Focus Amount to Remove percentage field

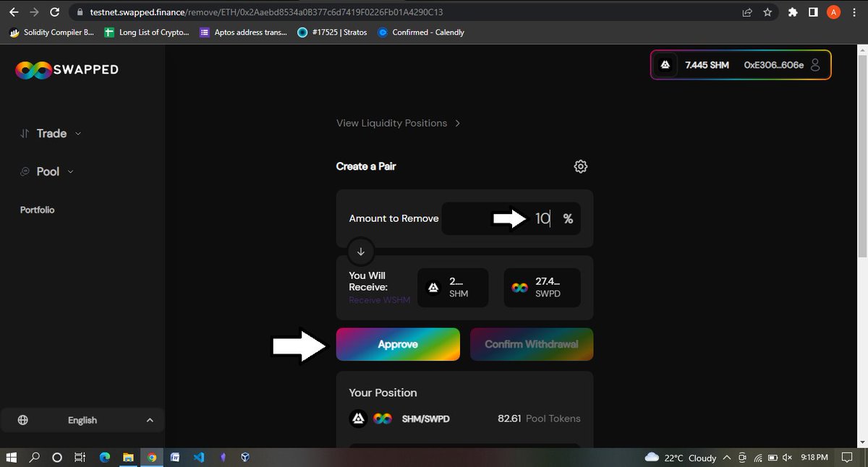click(511, 218)
